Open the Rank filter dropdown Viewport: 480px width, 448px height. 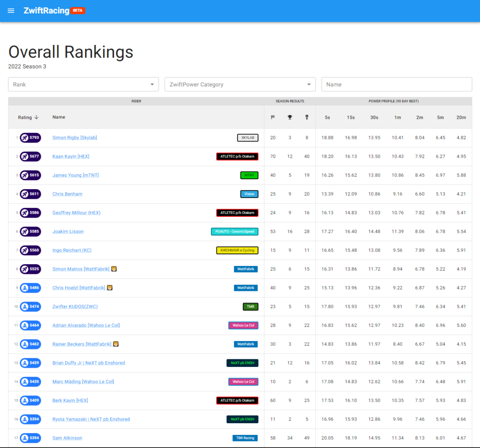83,84
